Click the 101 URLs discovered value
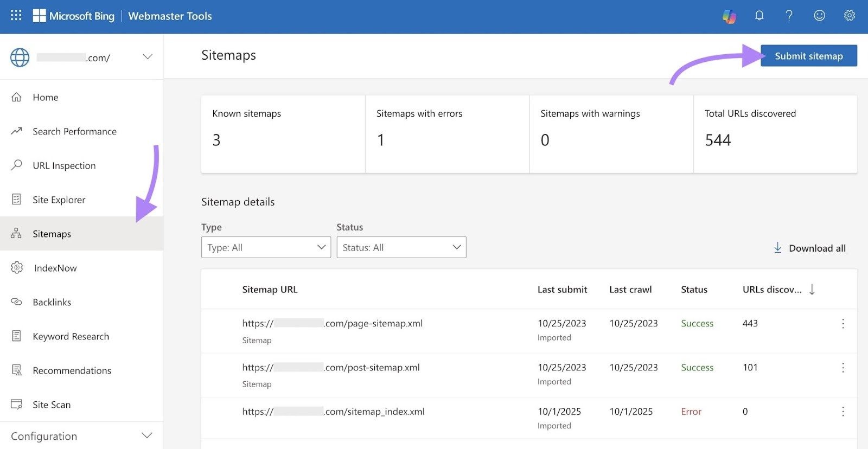The height and width of the screenshot is (449, 868). 750,367
